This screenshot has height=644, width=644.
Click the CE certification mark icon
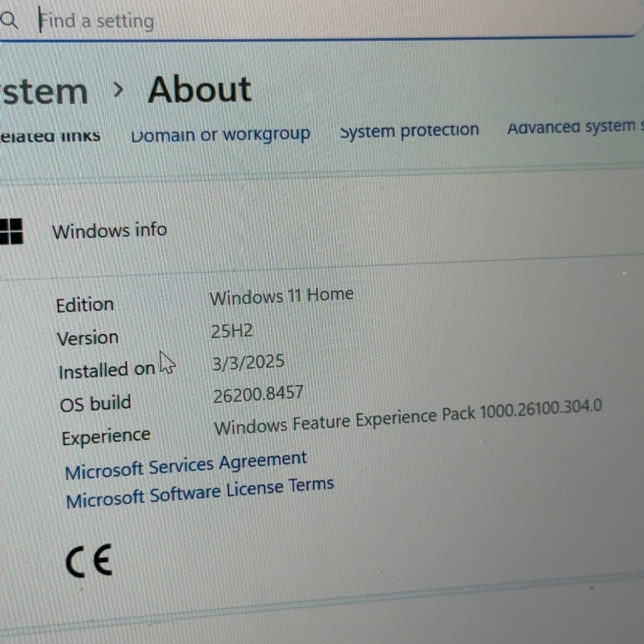(x=89, y=560)
